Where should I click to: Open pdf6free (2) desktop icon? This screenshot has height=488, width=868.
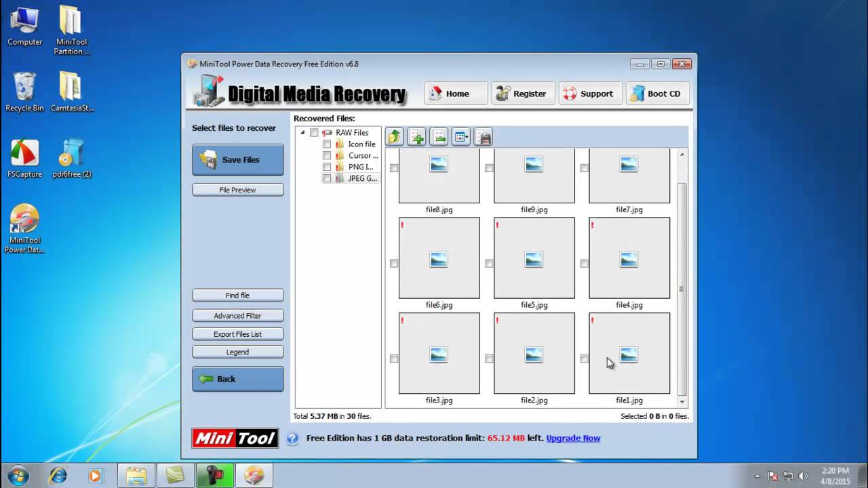(72, 159)
